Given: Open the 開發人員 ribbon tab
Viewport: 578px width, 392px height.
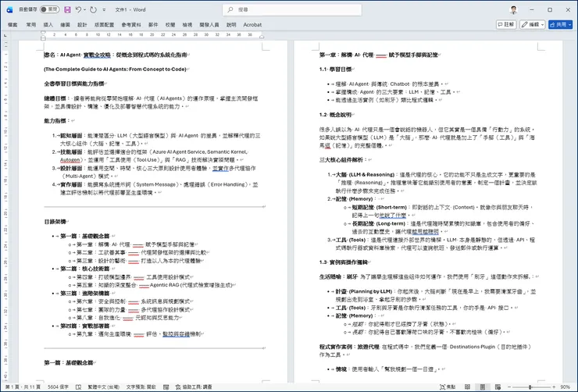Looking at the screenshot, I should click(209, 25).
